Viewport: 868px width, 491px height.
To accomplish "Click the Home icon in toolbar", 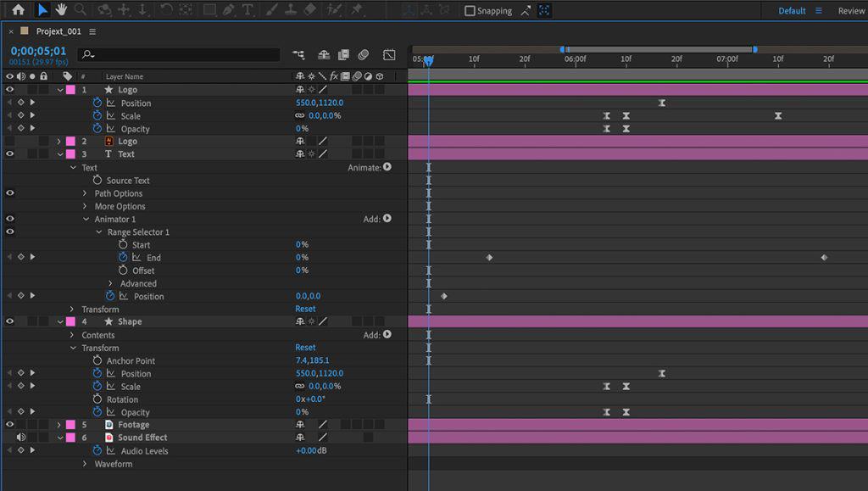I will pos(18,10).
